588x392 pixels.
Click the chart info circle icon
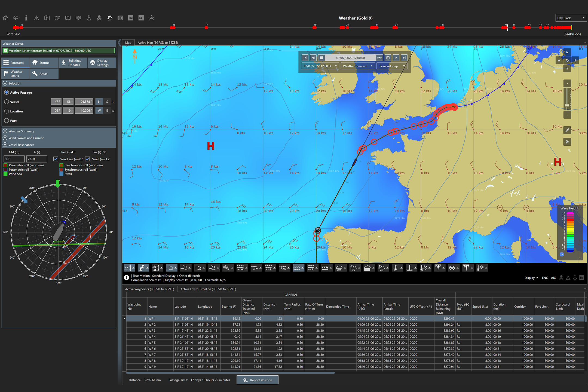(x=127, y=278)
